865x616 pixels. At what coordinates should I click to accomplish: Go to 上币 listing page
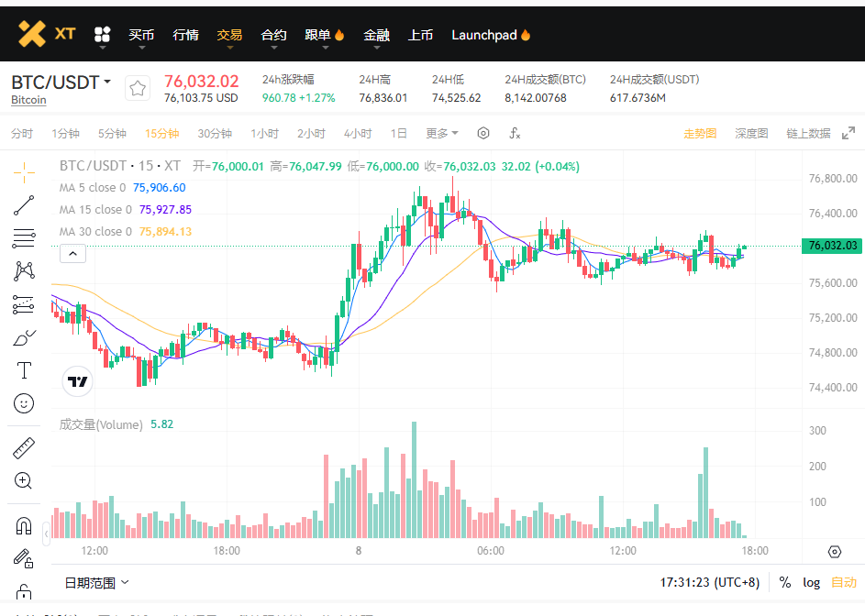(x=420, y=36)
